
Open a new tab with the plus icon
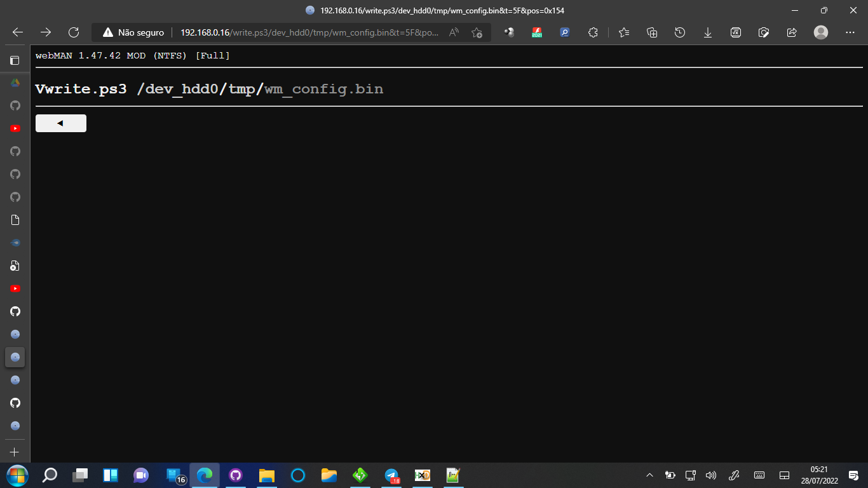pos(15,452)
